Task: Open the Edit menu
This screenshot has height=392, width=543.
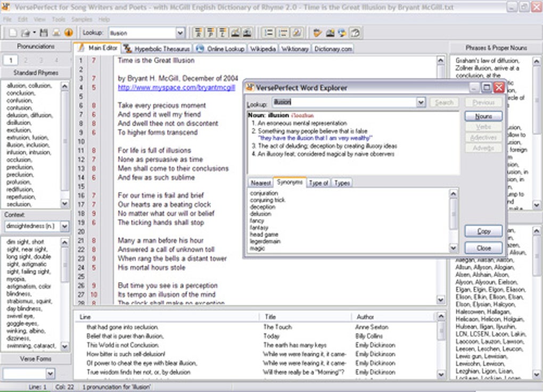Action: click(23, 19)
